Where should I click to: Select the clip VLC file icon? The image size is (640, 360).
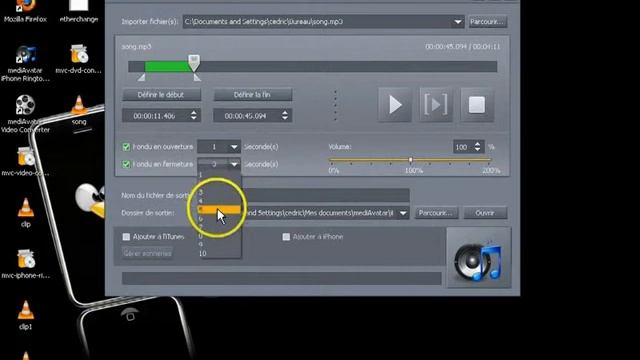coord(25,212)
